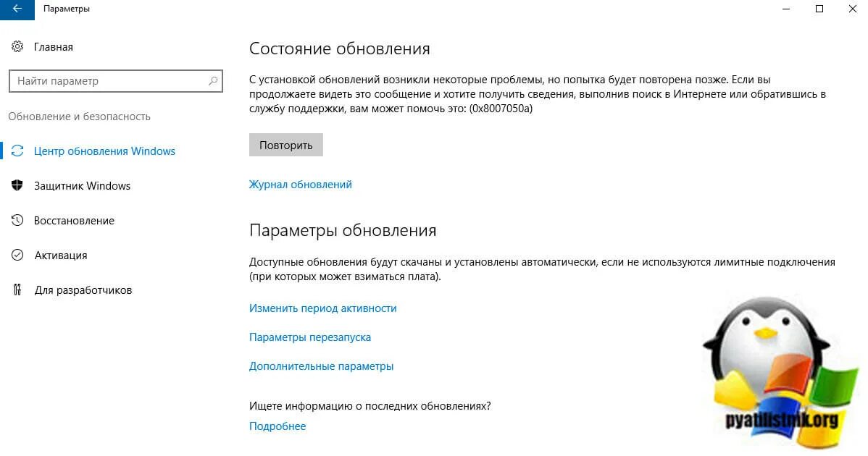Screen dimensions: 868x456
Task: Click the Подробнее link
Action: (277, 426)
